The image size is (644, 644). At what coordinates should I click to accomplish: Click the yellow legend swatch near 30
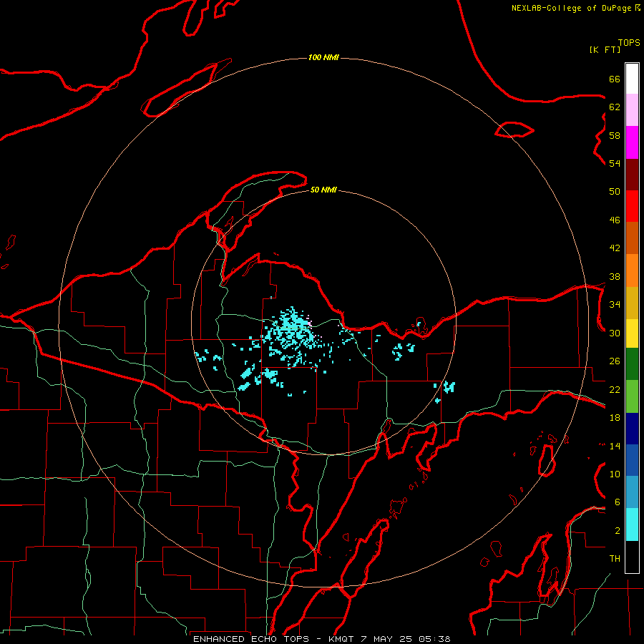[x=632, y=333]
